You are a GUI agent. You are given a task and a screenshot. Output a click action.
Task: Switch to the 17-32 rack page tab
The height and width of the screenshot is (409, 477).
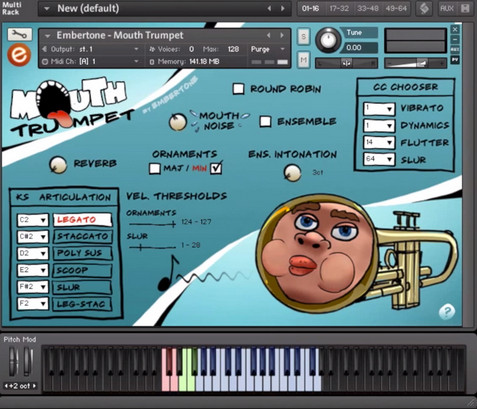click(x=339, y=8)
